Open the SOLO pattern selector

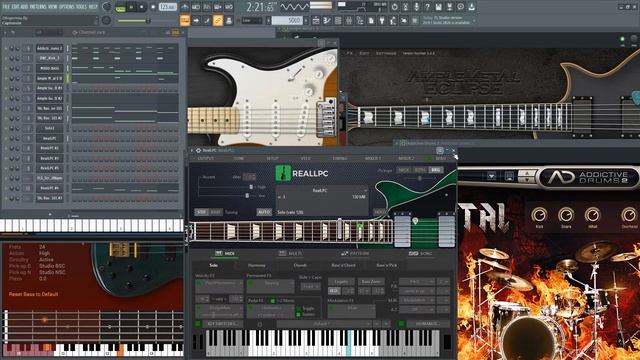[x=287, y=20]
